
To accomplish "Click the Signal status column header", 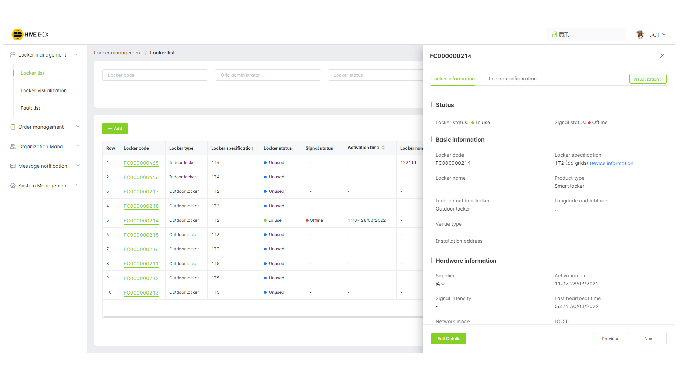I will (319, 148).
